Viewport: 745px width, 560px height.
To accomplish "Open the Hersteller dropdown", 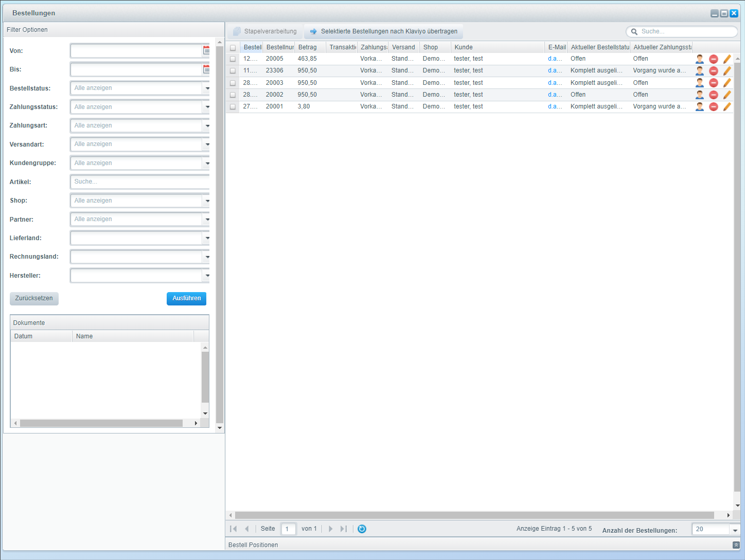I will [206, 276].
